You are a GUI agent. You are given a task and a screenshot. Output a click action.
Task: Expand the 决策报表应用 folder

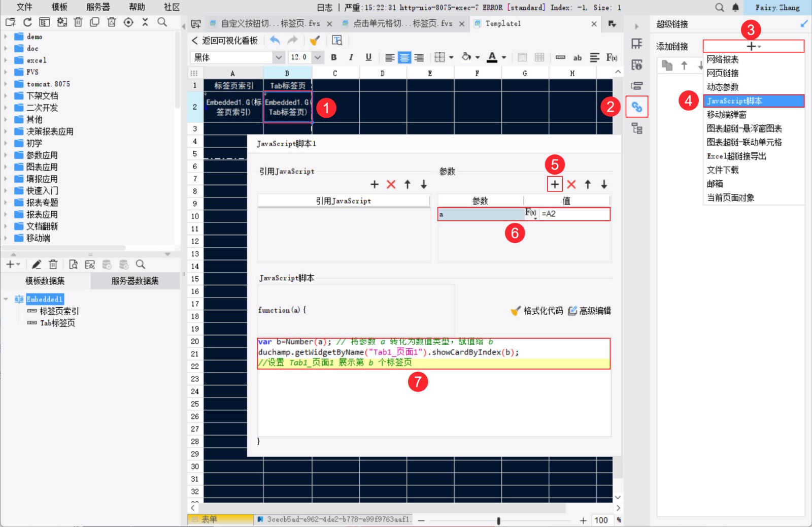coord(6,131)
